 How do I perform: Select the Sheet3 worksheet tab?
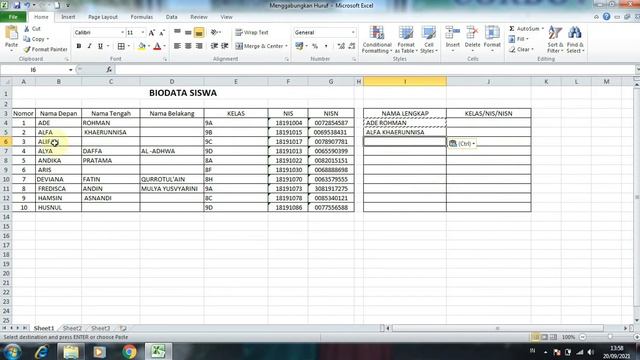[x=100, y=328]
